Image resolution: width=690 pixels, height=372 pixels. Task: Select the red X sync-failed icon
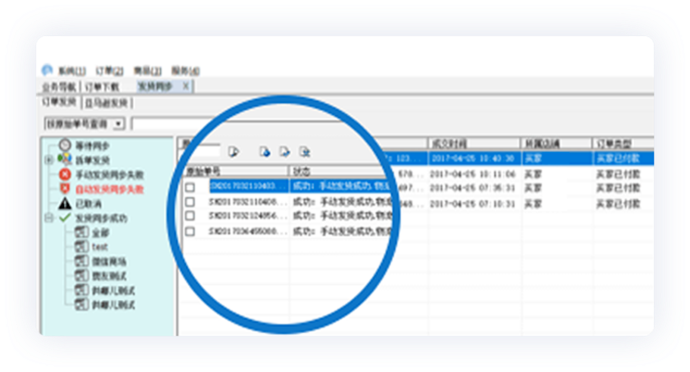pos(65,174)
